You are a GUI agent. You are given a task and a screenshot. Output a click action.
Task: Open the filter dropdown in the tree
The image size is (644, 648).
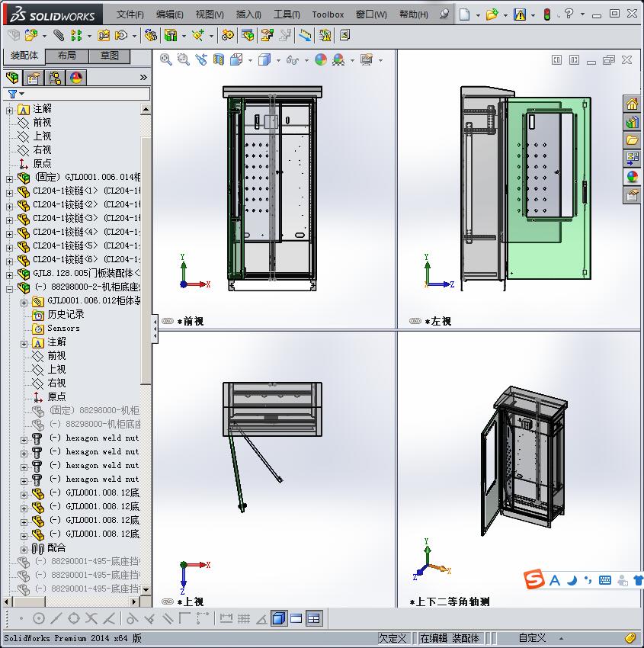coord(22,94)
